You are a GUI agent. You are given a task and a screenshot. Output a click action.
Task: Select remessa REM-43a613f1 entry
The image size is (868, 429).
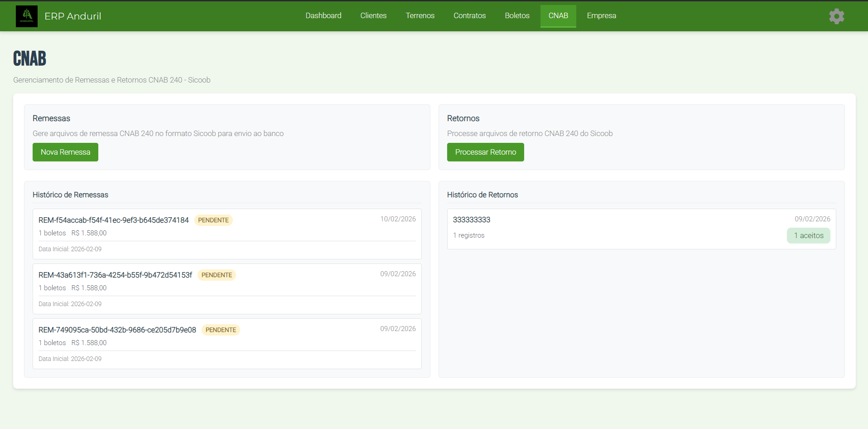(115, 275)
